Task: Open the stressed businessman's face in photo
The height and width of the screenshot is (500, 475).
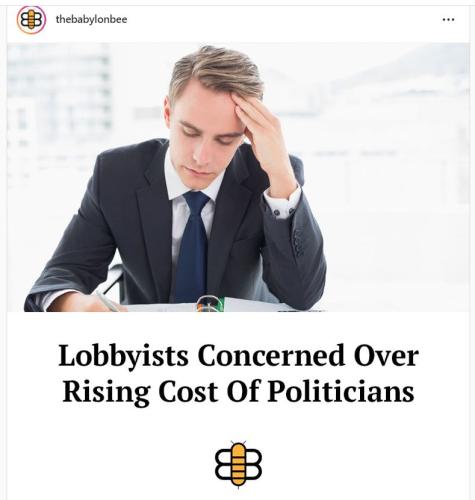Action: point(204,132)
